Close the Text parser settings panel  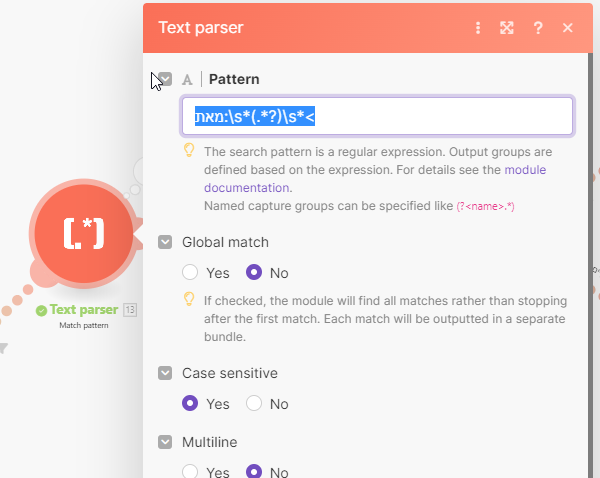tap(568, 28)
